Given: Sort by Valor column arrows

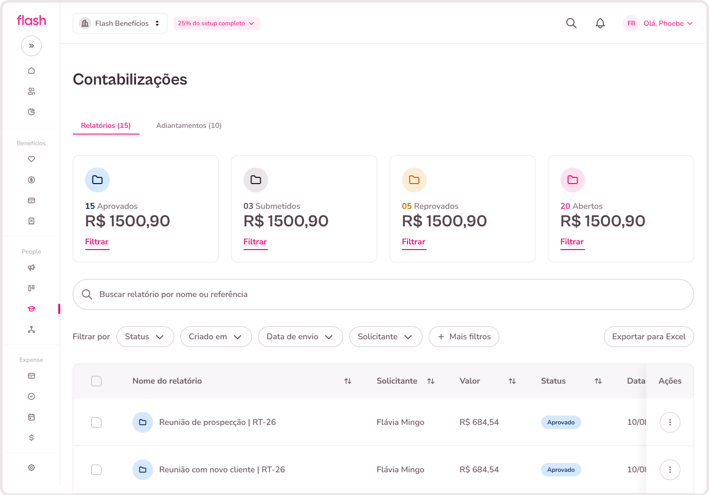Looking at the screenshot, I should click(x=512, y=381).
